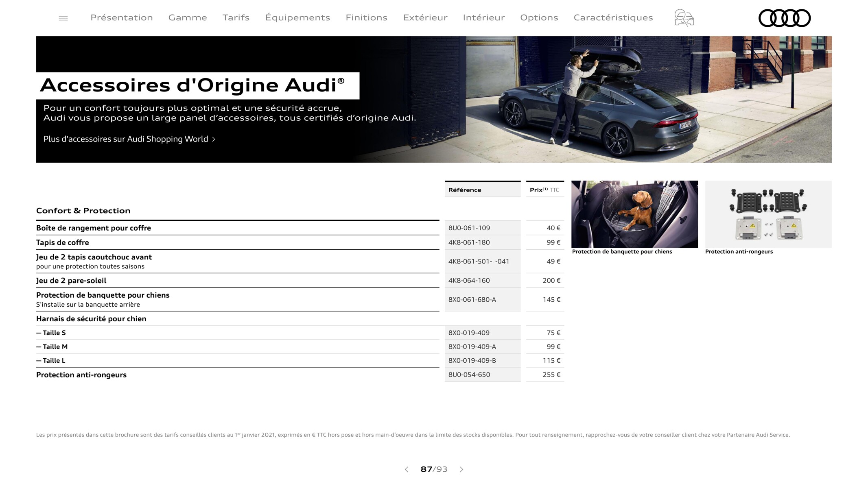Image resolution: width=868 pixels, height=488 pixels.
Task: Click the Audi four rings logo
Action: point(785,18)
